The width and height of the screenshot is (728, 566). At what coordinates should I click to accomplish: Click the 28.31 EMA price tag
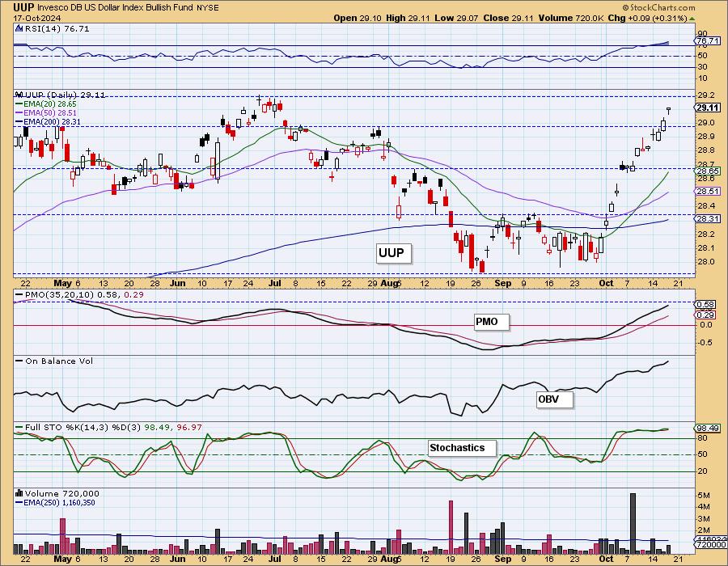coord(708,218)
